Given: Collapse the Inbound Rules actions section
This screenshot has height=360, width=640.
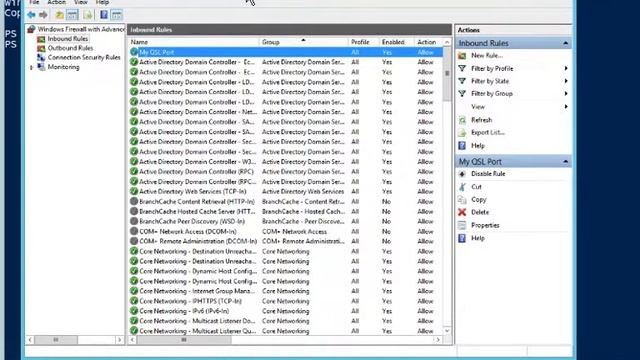Looking at the screenshot, I should [x=566, y=43].
